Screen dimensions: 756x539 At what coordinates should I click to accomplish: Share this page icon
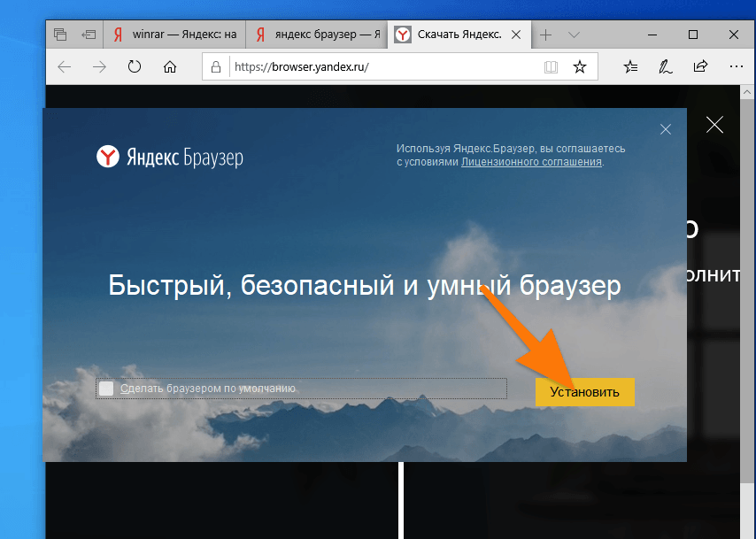click(x=700, y=66)
